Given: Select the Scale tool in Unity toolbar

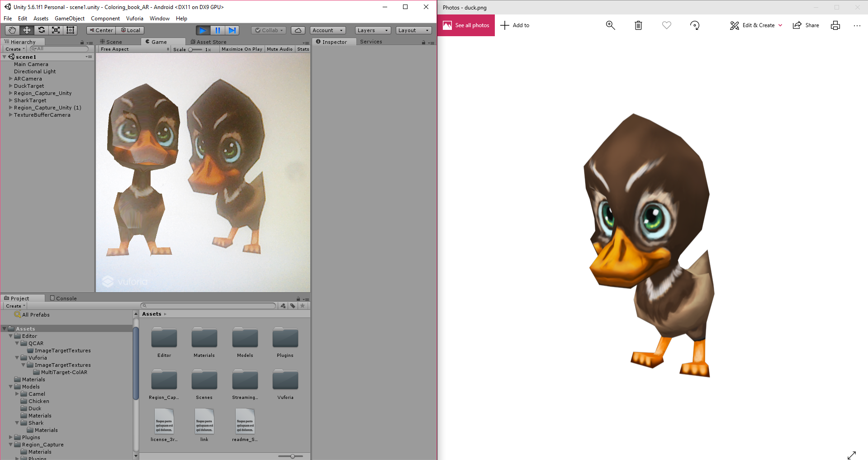Looking at the screenshot, I should tap(56, 30).
